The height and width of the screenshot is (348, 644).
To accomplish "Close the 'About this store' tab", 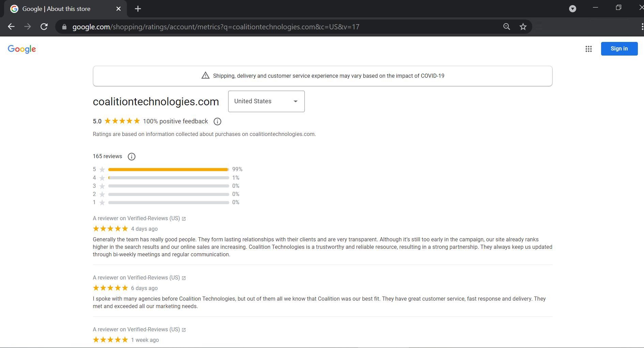I will [x=119, y=9].
